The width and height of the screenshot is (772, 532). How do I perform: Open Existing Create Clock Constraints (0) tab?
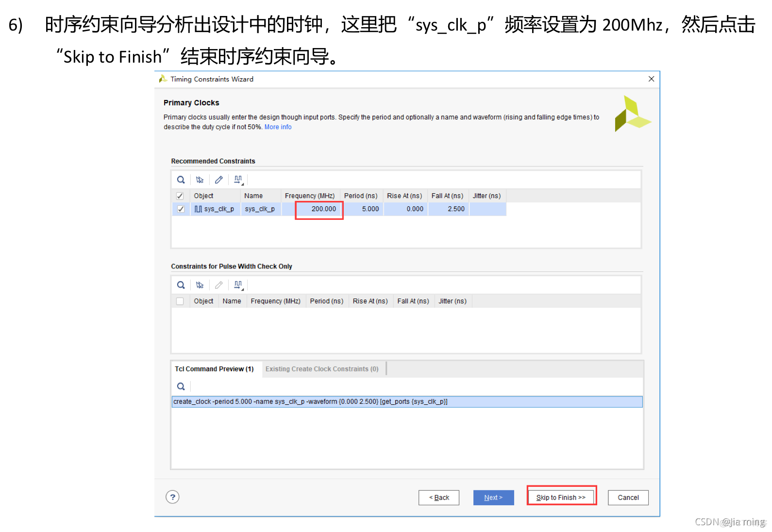pos(322,369)
